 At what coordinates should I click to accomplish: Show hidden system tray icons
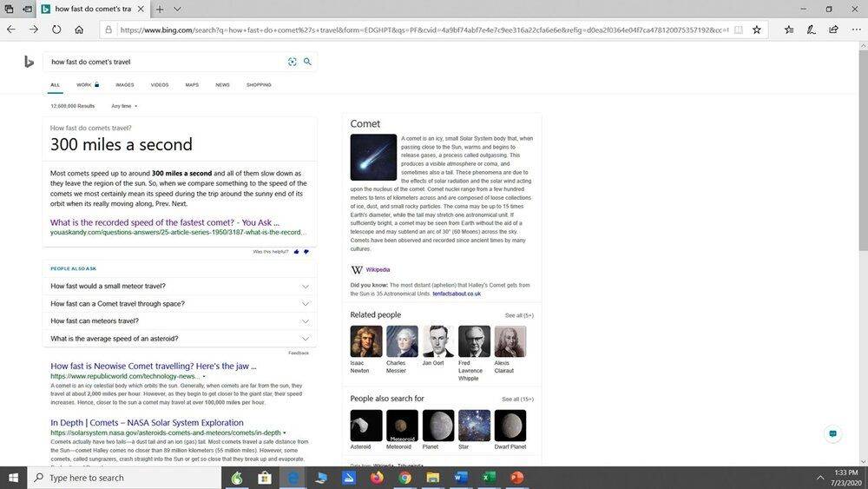click(x=820, y=478)
